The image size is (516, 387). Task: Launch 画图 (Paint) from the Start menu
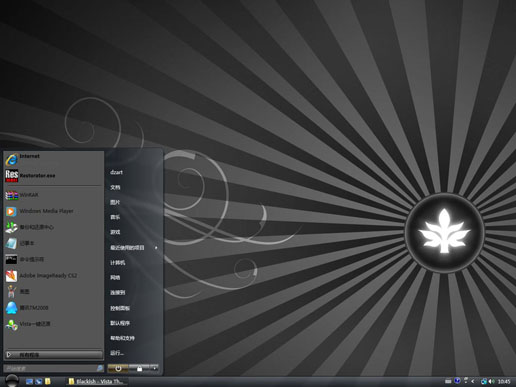pos(53,292)
